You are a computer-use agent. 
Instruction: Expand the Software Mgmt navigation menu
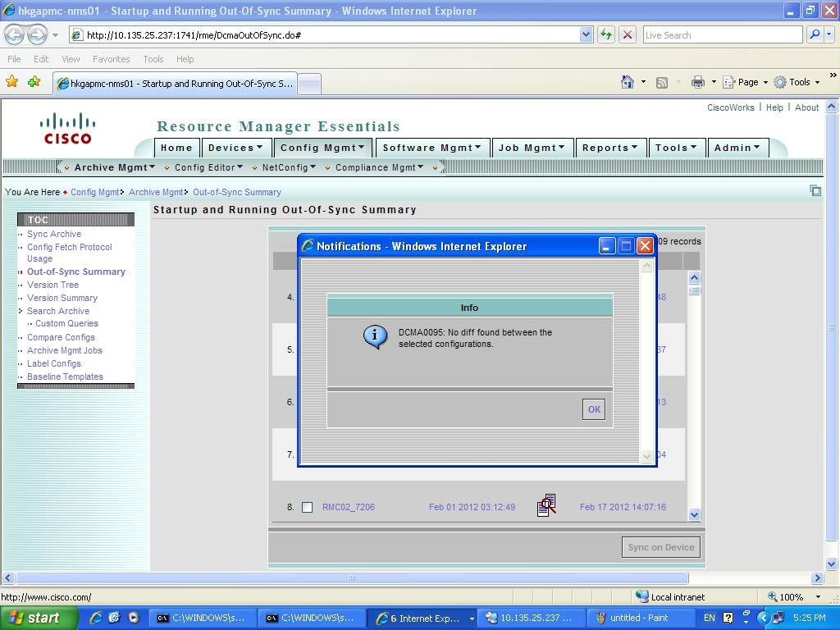click(431, 148)
